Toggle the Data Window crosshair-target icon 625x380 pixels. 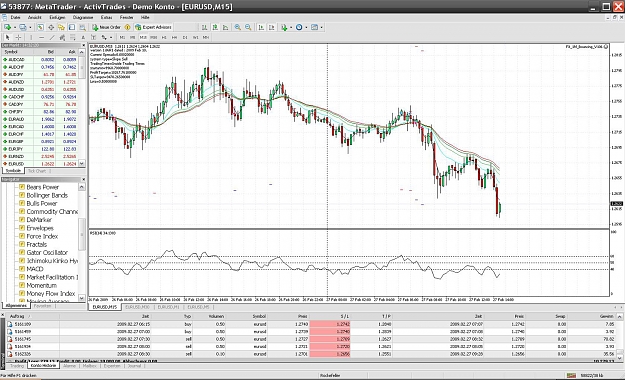51,27
